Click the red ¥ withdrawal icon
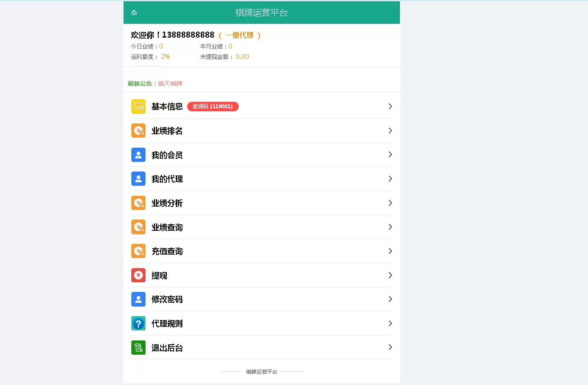This screenshot has height=385, width=588. coord(138,275)
